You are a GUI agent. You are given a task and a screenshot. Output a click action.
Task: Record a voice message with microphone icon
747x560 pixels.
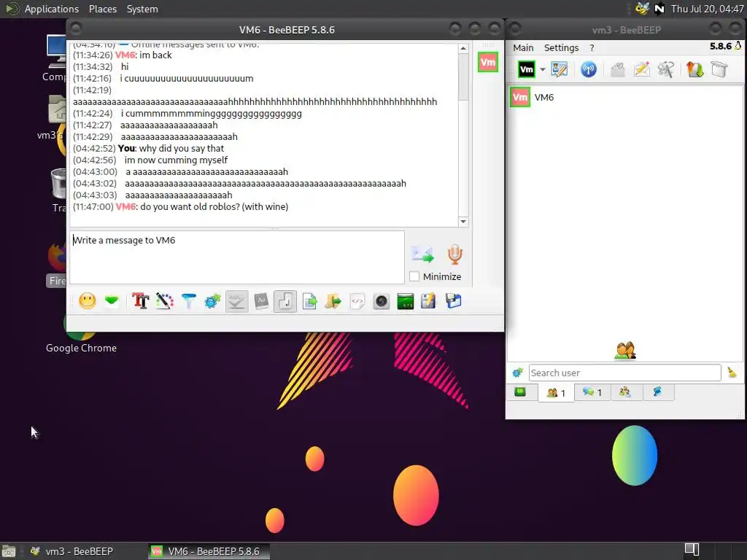tap(455, 254)
